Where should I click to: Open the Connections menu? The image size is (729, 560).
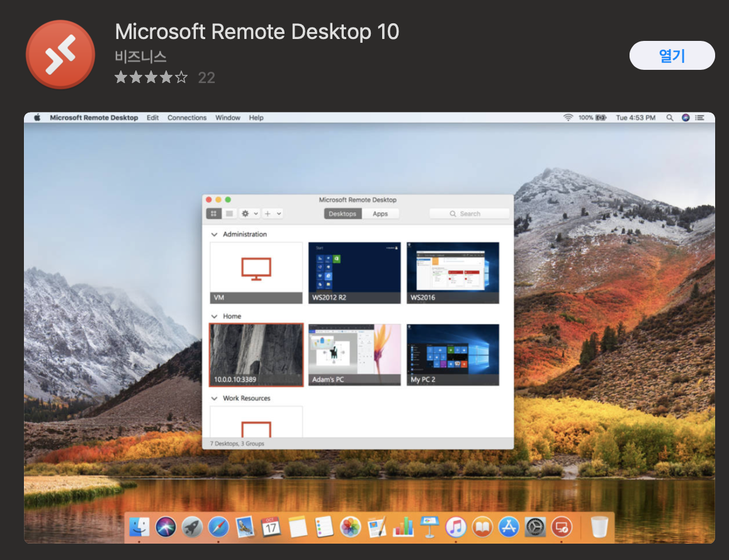[x=187, y=118]
